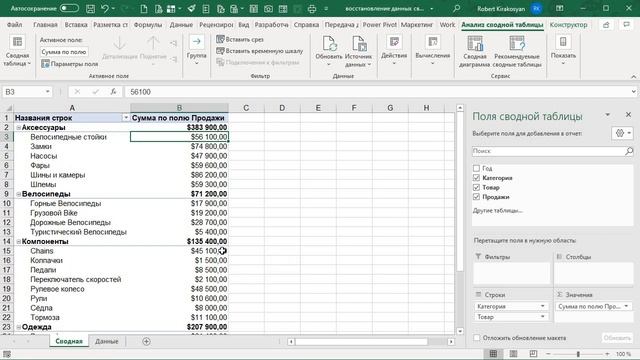
Task: Switch to the Данные sheet tab
Action: [x=107, y=341]
